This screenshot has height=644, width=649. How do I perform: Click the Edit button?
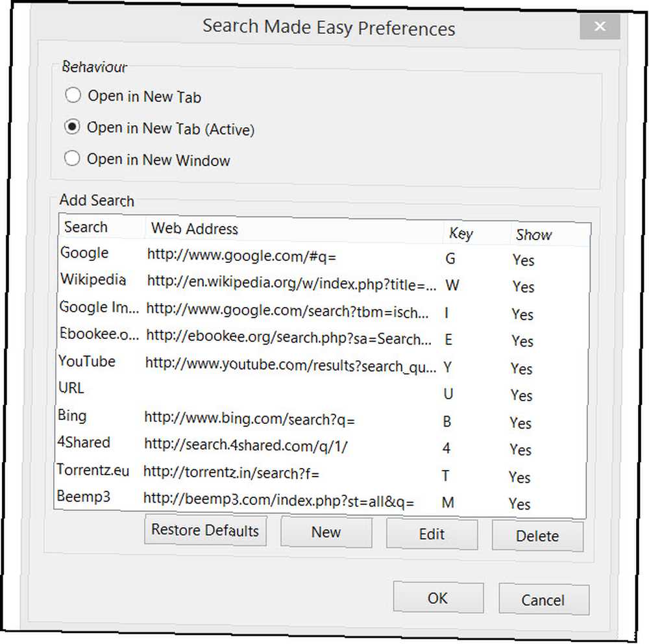432,534
